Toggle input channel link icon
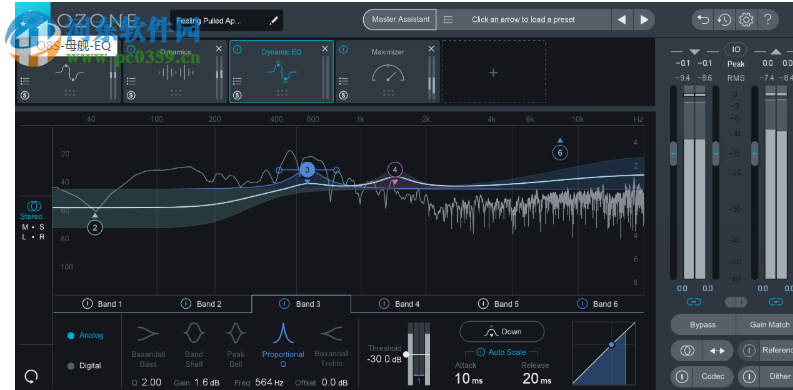793x390 pixels. (x=694, y=302)
